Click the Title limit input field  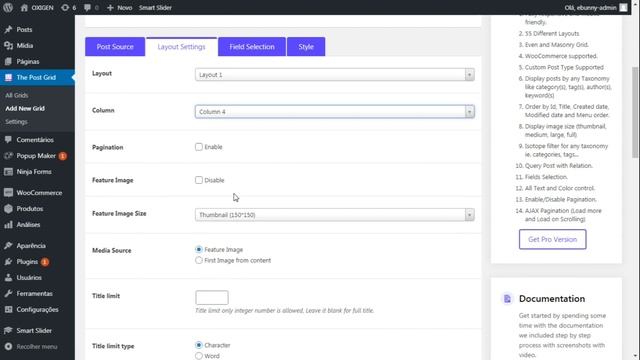coord(212,298)
